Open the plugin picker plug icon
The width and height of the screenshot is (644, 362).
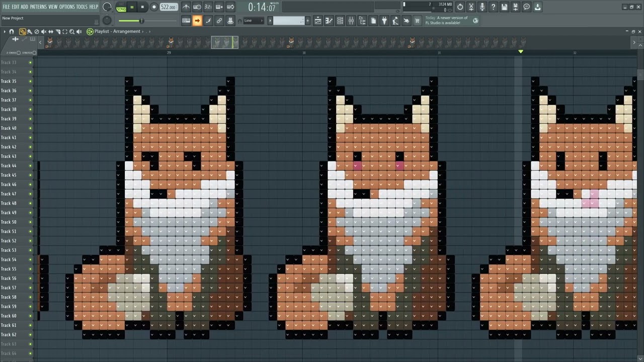point(384,21)
